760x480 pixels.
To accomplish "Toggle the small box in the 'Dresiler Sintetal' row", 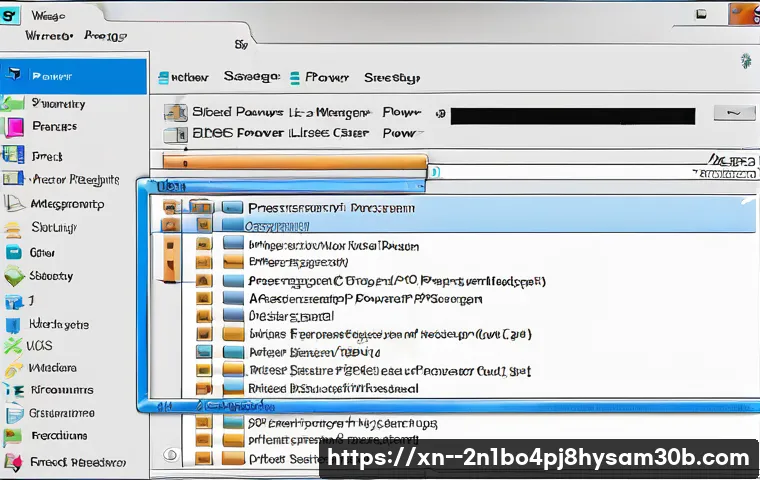I will tap(204, 316).
